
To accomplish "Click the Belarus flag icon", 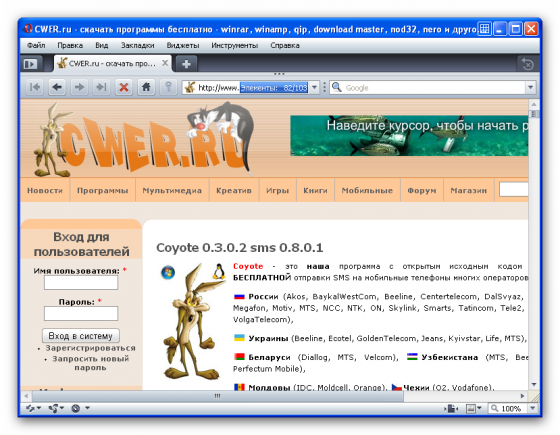I will pyautogui.click(x=239, y=357).
